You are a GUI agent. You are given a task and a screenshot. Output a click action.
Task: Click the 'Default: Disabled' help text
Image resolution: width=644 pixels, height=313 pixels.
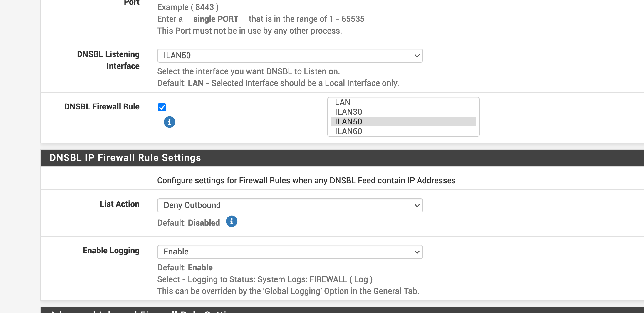[188, 223]
